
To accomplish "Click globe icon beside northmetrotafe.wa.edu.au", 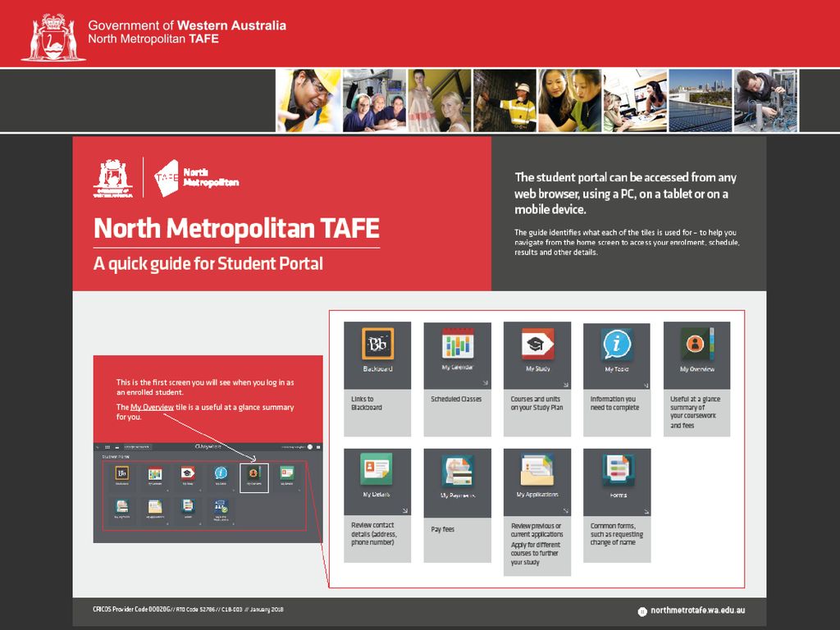I will tap(642, 611).
